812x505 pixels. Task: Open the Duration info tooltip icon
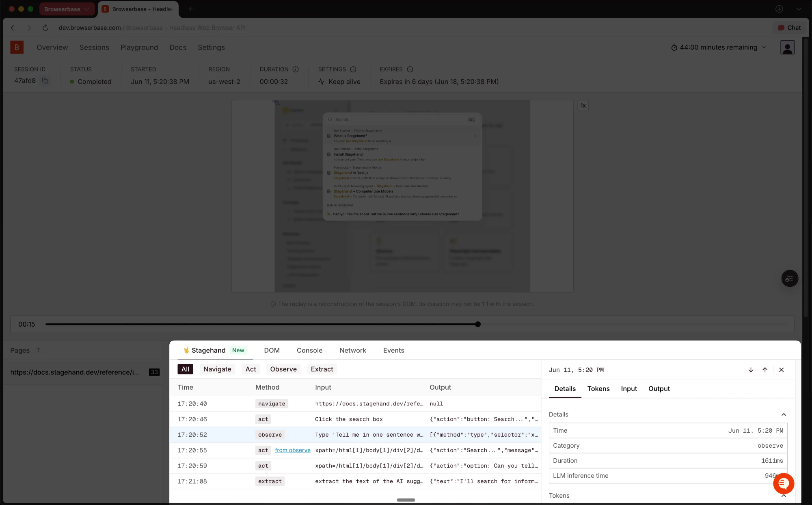pyautogui.click(x=296, y=69)
